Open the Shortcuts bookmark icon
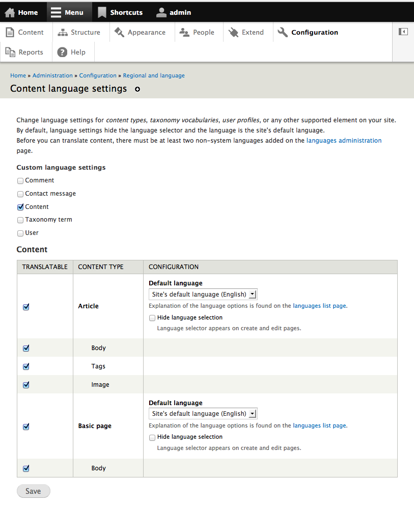Image resolution: width=414 pixels, height=532 pixels. [x=102, y=12]
